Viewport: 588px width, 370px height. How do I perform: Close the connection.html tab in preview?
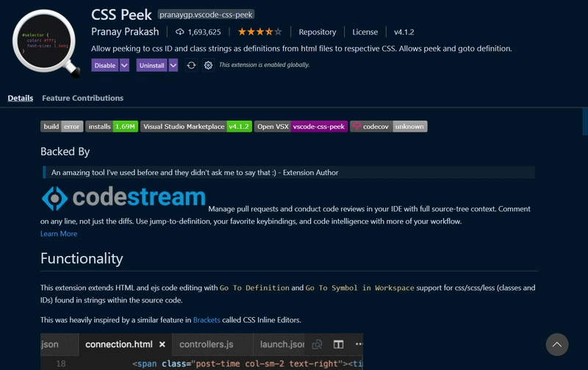click(x=162, y=344)
